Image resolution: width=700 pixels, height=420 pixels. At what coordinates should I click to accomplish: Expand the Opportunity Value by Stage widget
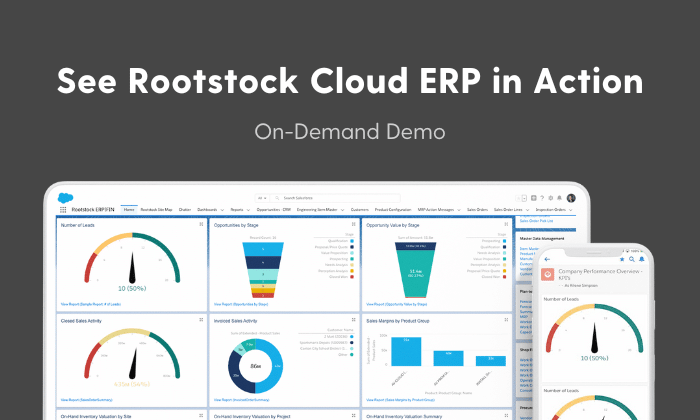(506, 225)
